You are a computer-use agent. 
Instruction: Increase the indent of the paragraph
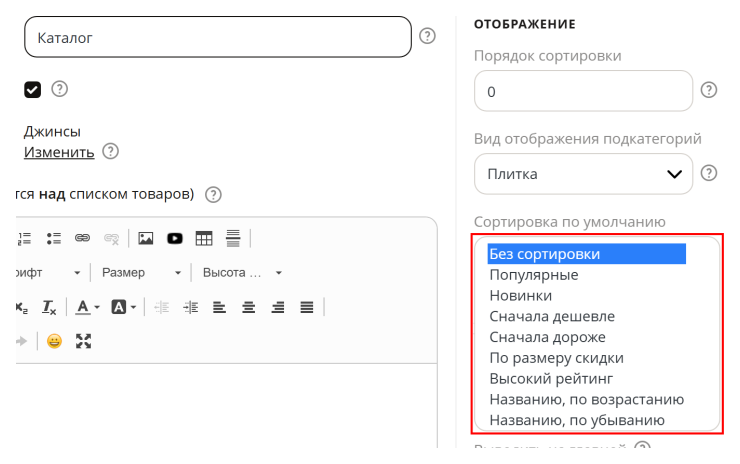pos(191,307)
